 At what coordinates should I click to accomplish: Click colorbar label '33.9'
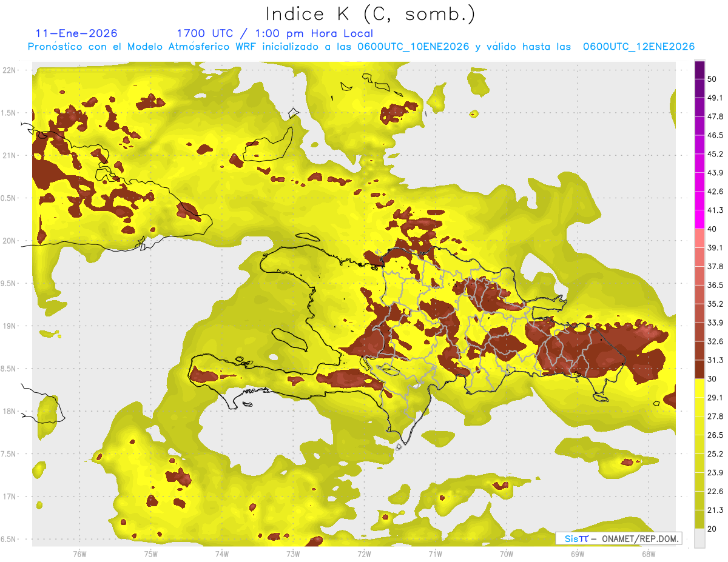tap(715, 323)
